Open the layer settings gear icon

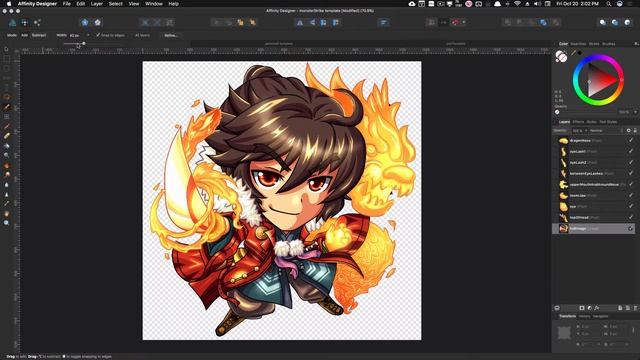pyautogui.click(x=629, y=131)
